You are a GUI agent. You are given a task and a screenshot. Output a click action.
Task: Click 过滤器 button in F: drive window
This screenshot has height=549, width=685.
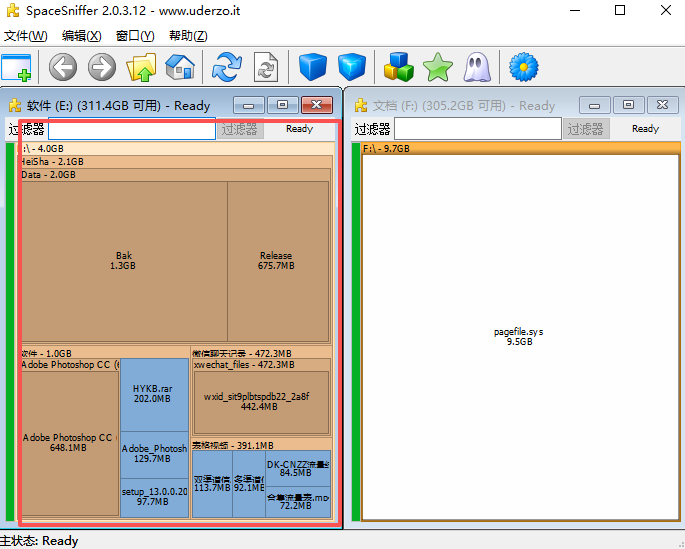[x=586, y=129]
